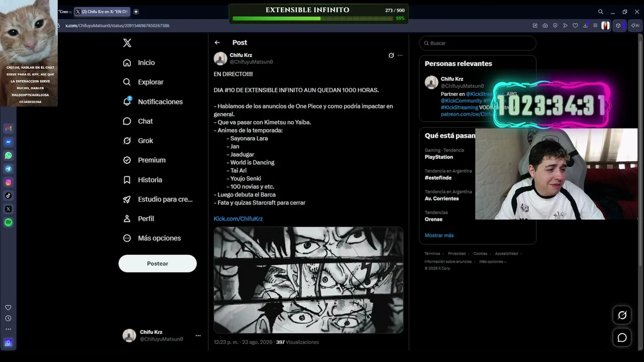Open account switcher three-dot menu
This screenshot has width=644, height=362.
click(198, 335)
